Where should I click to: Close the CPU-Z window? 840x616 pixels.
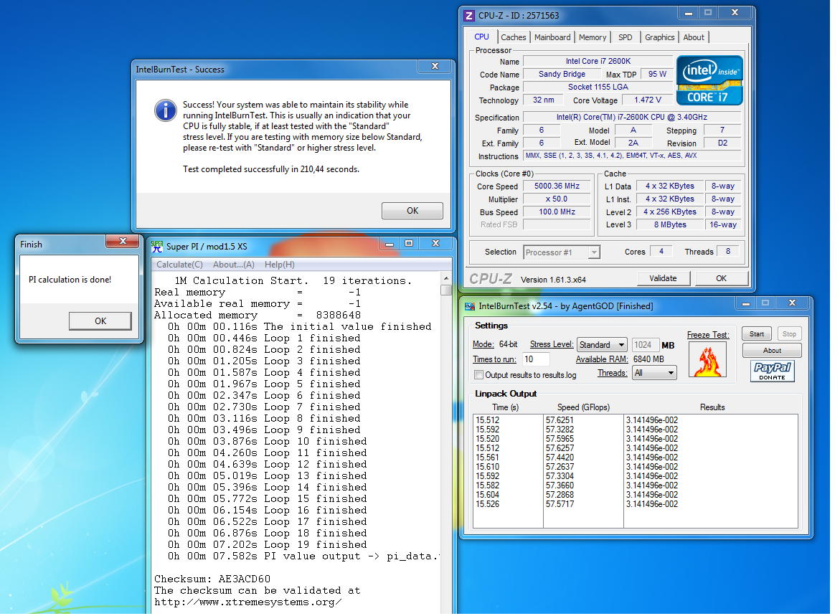tap(735, 13)
